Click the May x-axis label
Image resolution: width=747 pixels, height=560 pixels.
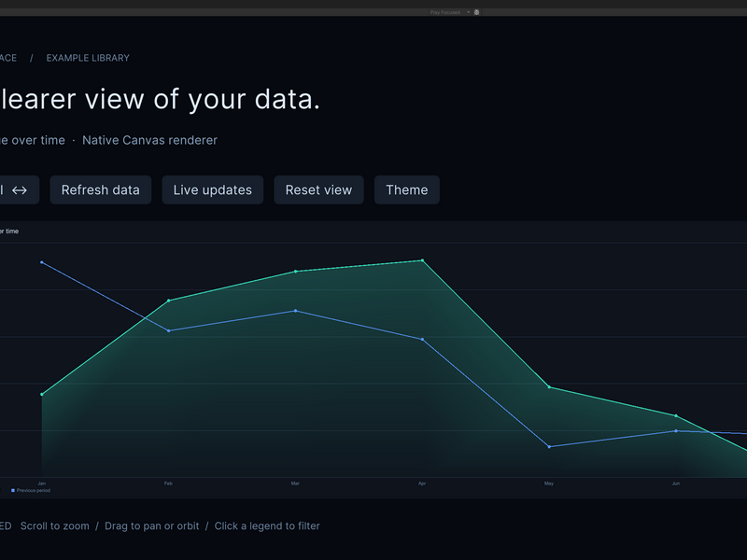click(549, 483)
